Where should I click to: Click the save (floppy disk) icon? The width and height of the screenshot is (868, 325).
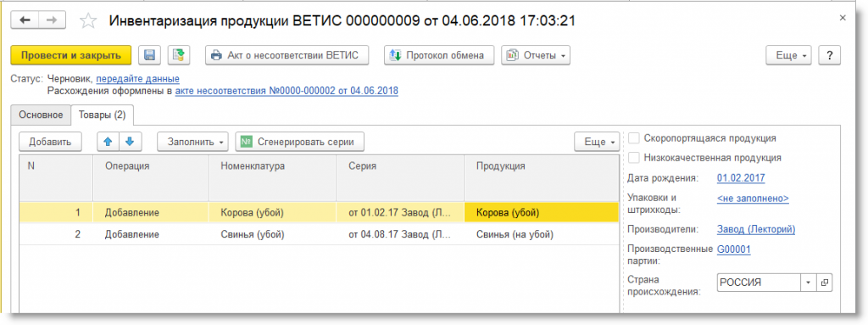pyautogui.click(x=150, y=55)
